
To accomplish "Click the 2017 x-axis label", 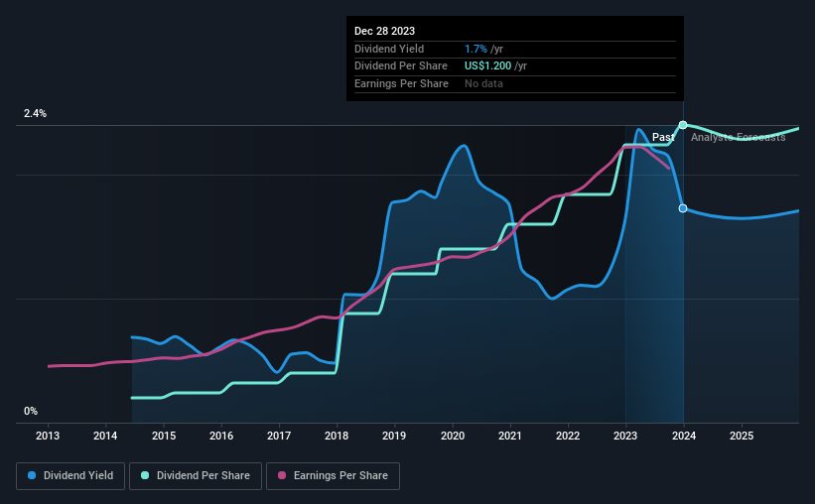I will coord(279,436).
